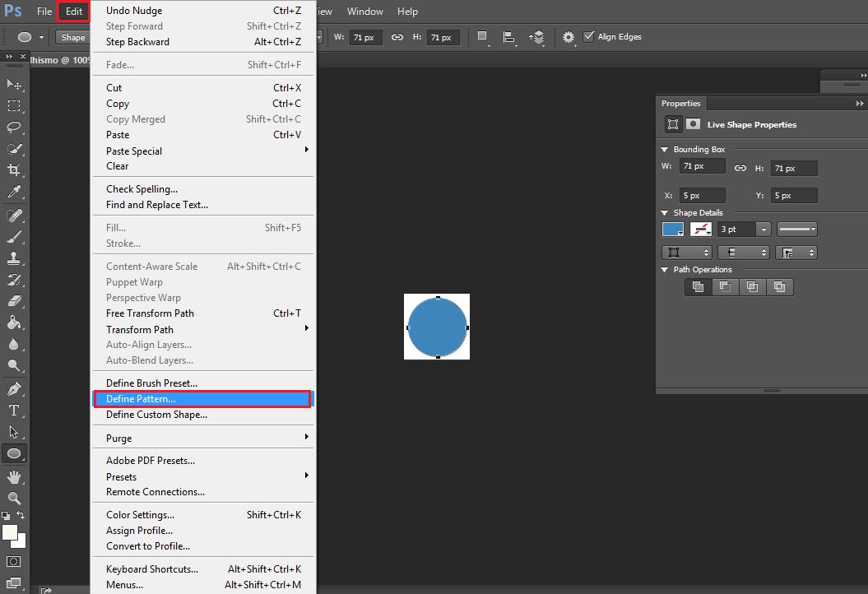Select the Lasso tool
868x594 pixels.
pos(14,127)
